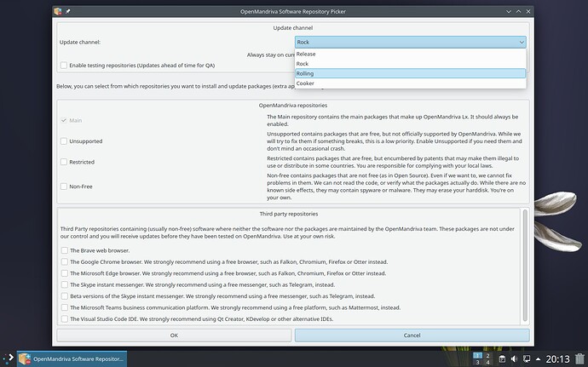Tick the Unsupported repository checkbox

64,141
